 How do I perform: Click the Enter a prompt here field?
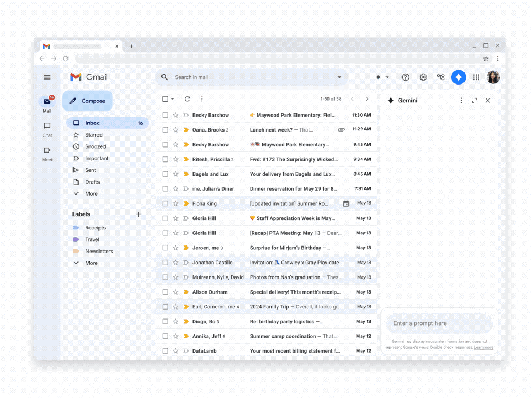[437, 323]
